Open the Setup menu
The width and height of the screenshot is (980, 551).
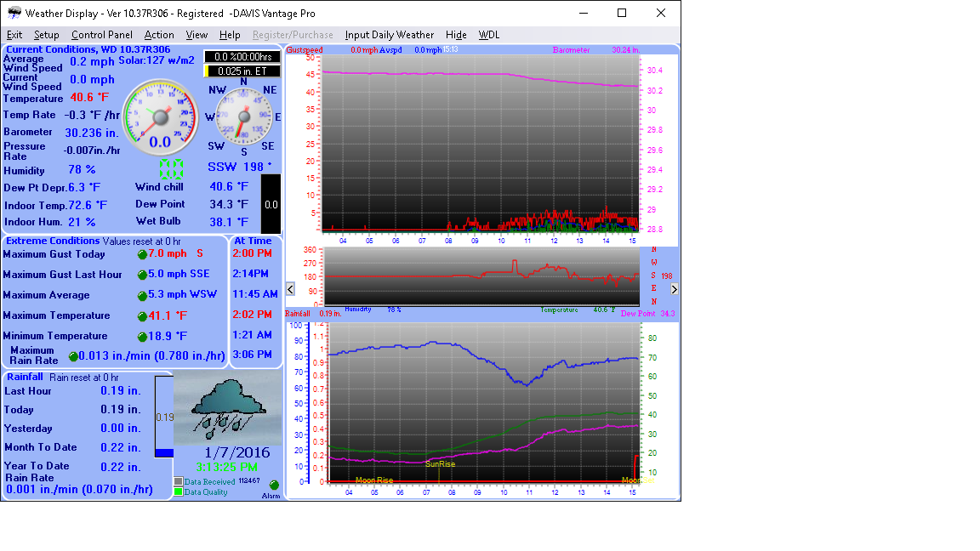click(46, 35)
